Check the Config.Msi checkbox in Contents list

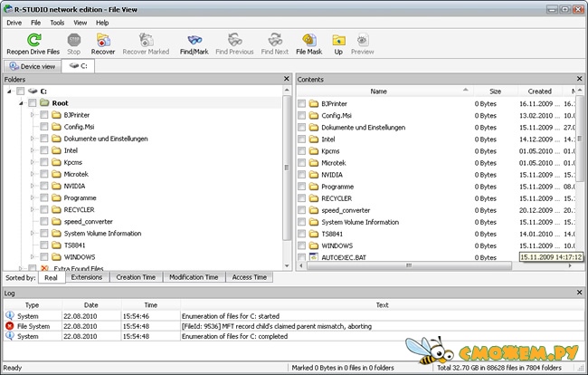[301, 116]
